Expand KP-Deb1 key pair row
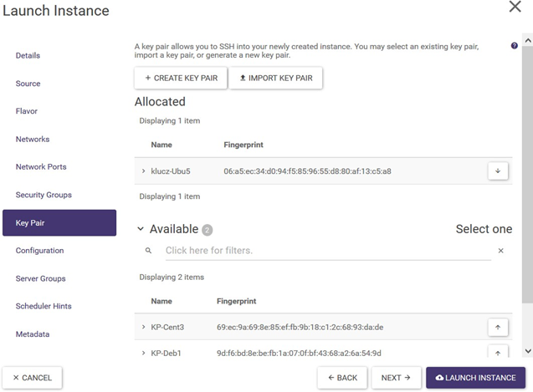The image size is (533, 392). [x=144, y=353]
